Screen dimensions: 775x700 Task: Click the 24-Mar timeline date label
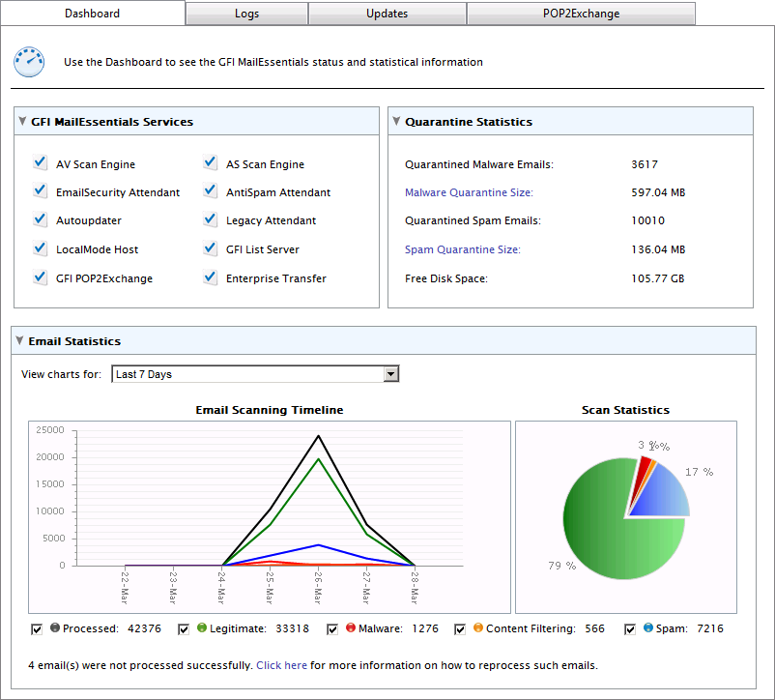point(221,588)
